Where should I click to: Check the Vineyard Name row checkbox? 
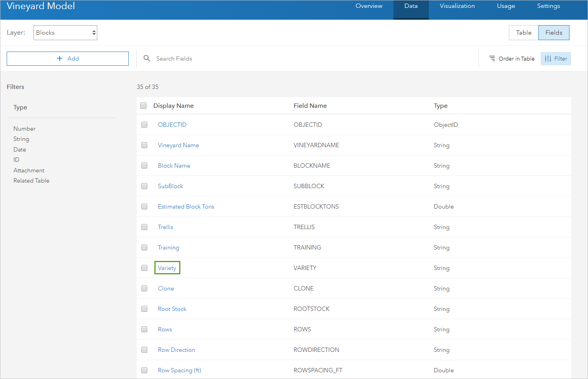(144, 145)
